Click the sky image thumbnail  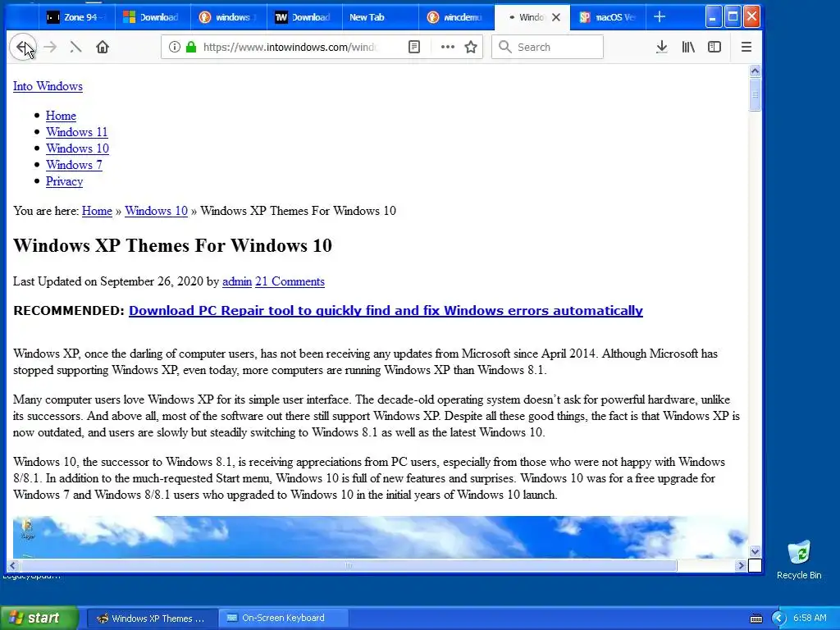(381, 536)
